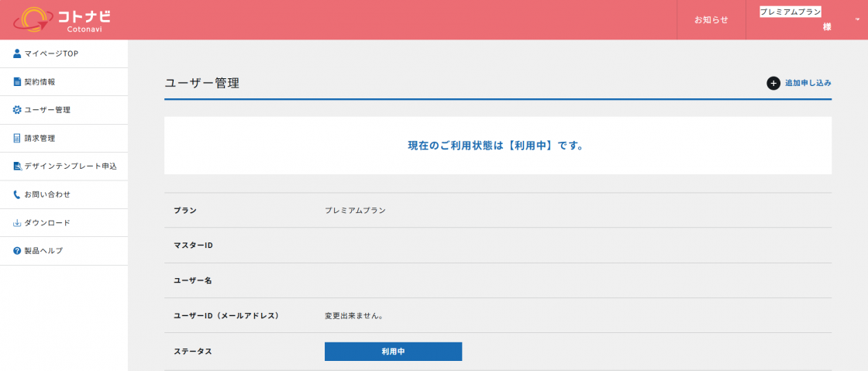This screenshot has width=868, height=371.
Task: Click the plus icon for 追加申し込み
Action: coord(773,83)
